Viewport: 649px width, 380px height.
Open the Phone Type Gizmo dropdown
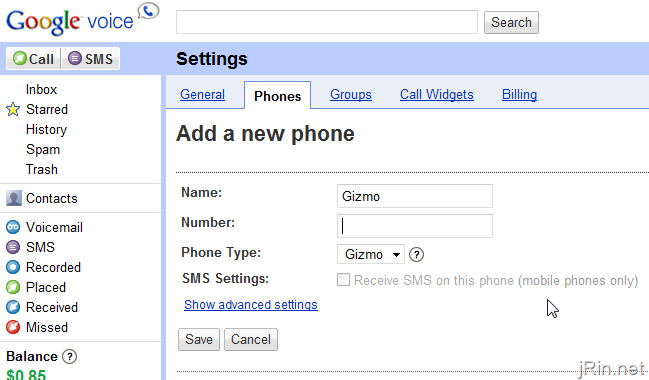[x=370, y=254]
